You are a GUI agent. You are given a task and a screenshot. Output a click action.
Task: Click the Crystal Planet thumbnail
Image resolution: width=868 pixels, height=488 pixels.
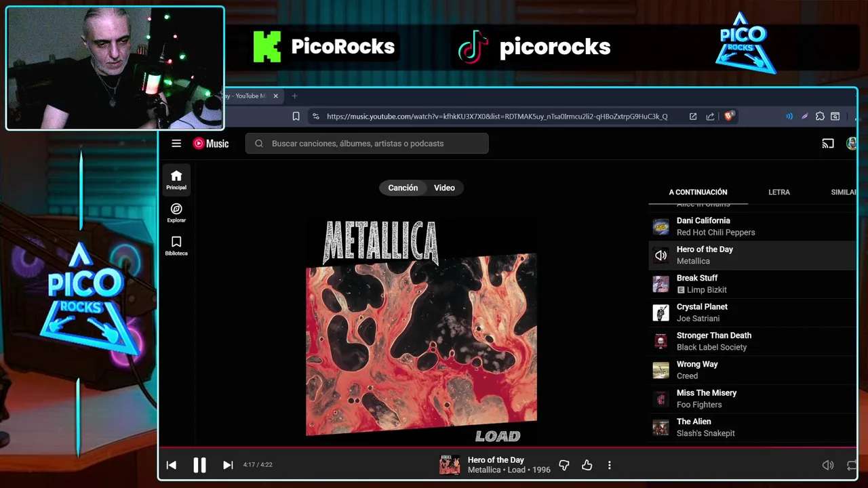click(660, 312)
